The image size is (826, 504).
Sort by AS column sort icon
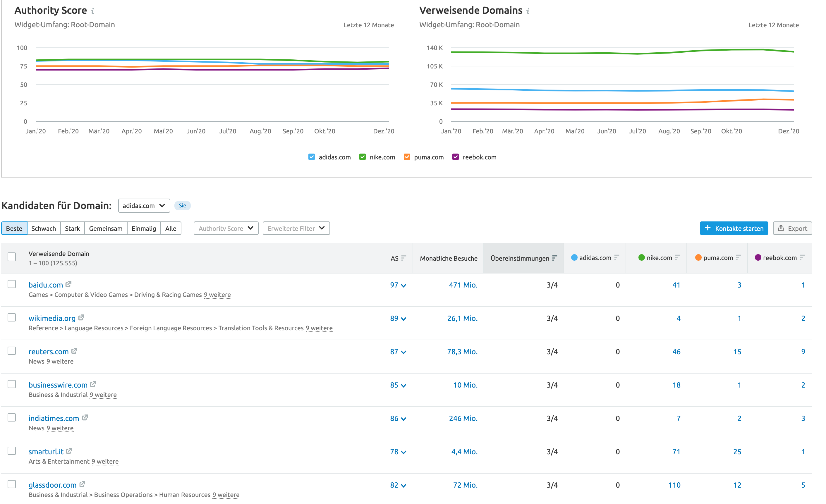(x=403, y=258)
